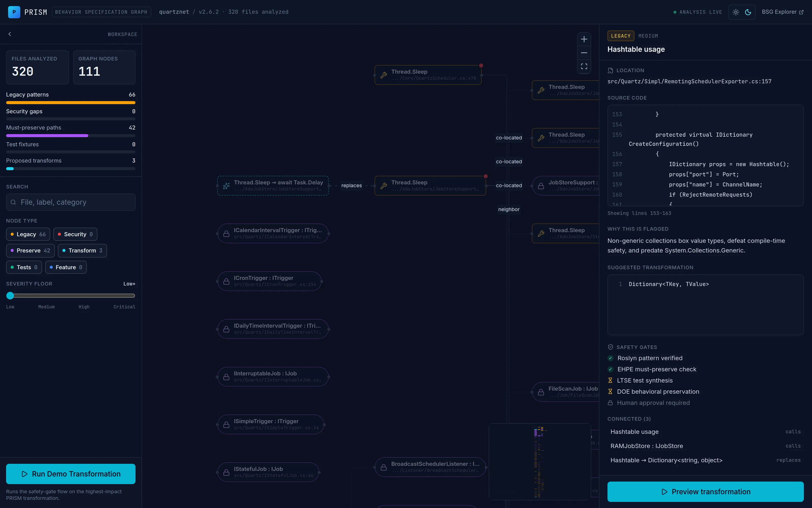812x508 pixels.
Task: Click the Must-preserve paths progress bar
Action: 71,136
